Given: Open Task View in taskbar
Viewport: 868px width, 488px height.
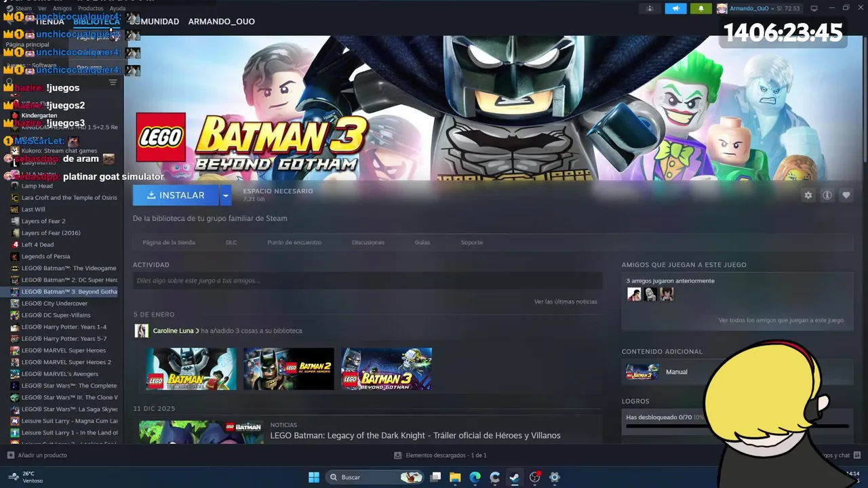Looking at the screenshot, I should [435, 477].
